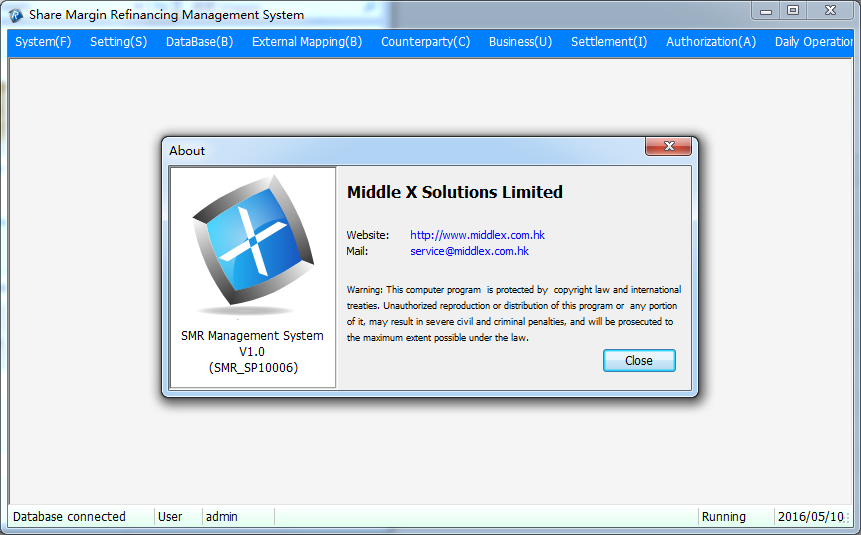
Task: Click the Running status entry
Action: pyautogui.click(x=724, y=517)
